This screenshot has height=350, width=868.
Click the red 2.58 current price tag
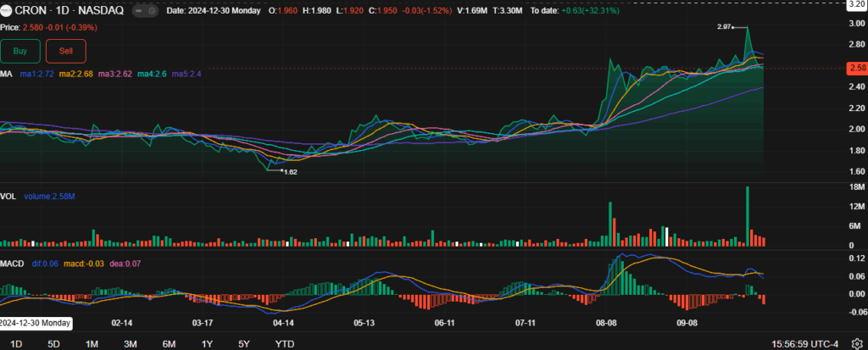pyautogui.click(x=856, y=68)
